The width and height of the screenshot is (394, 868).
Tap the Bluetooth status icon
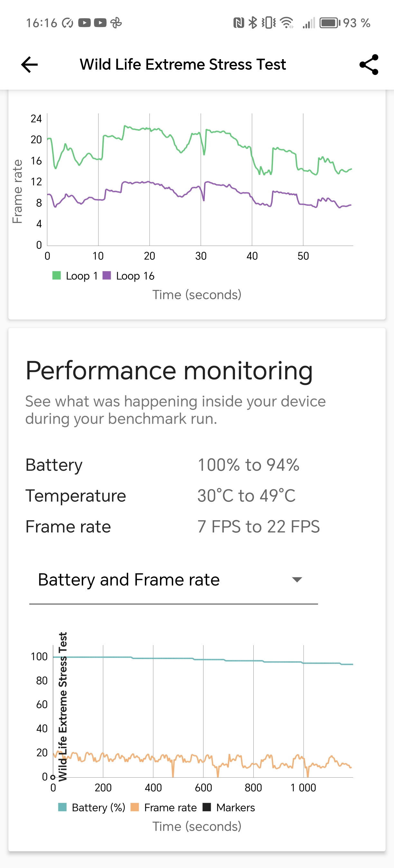pos(252,23)
